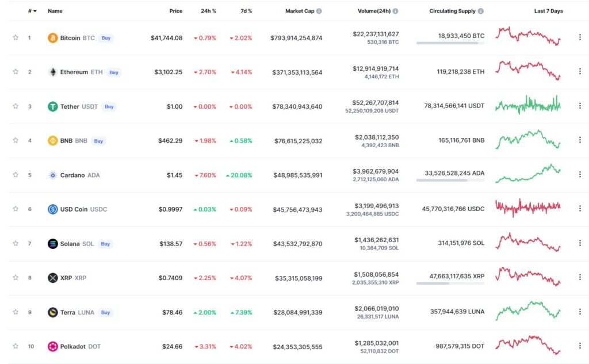
Task: Click Cardano's 7d change 20.08%
Action: pos(239,175)
